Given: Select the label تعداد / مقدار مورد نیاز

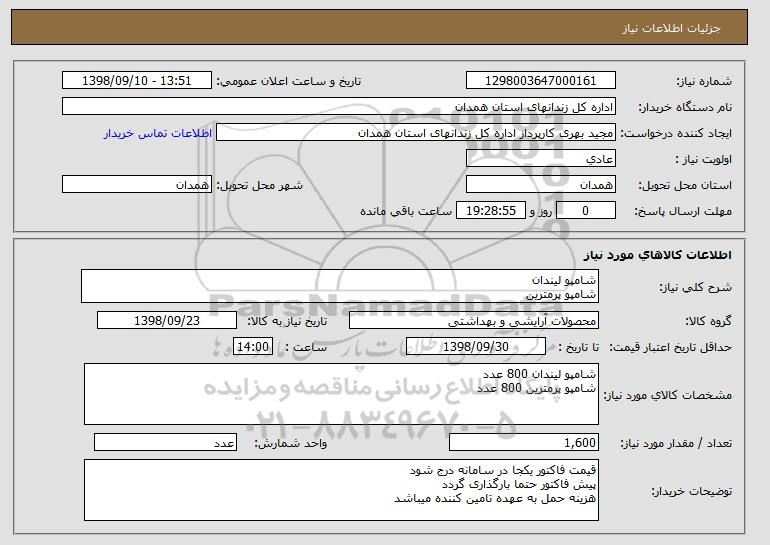Looking at the screenshot, I should tap(676, 443).
